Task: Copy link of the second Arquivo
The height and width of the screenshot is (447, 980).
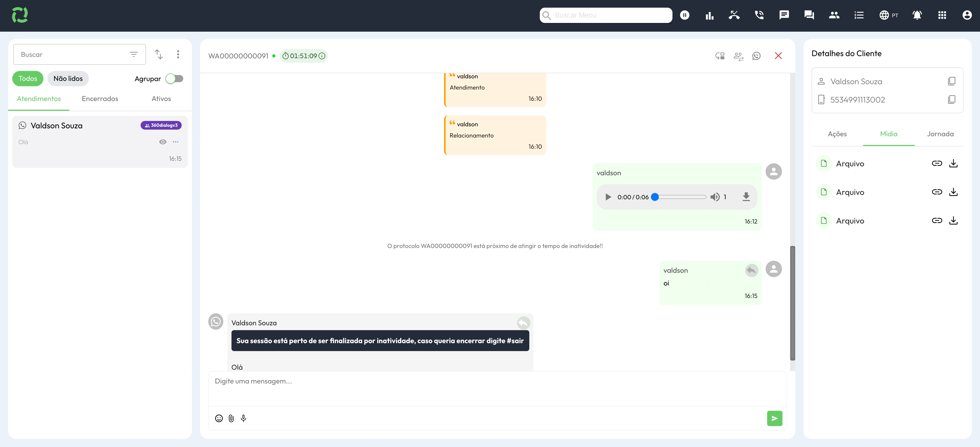Action: click(937, 192)
